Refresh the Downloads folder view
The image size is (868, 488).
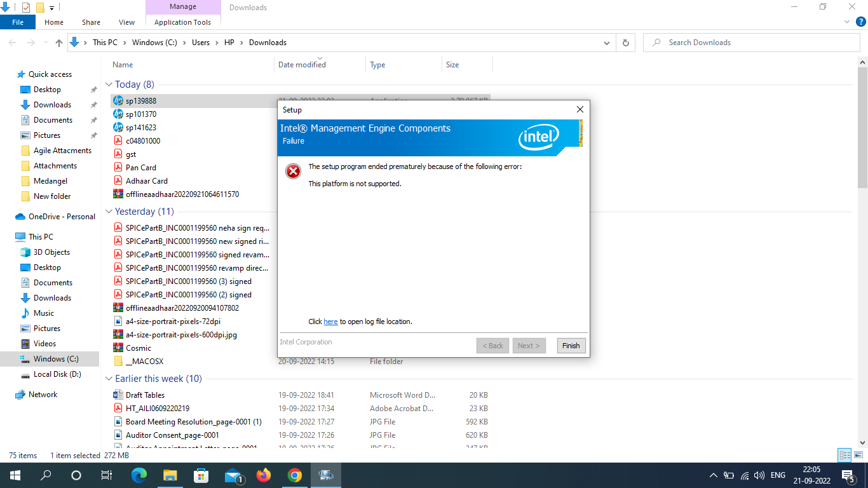(x=625, y=42)
